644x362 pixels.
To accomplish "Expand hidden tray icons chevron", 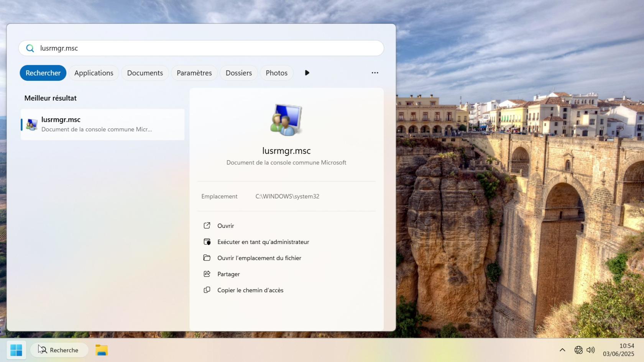I will coord(562,350).
